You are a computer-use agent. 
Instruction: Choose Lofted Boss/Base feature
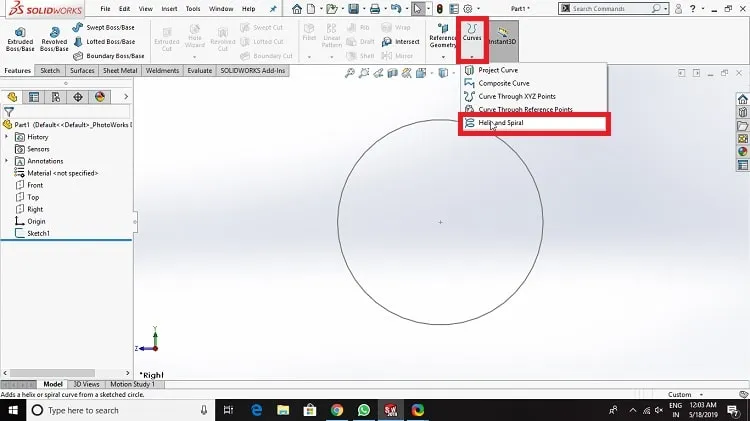(104, 42)
